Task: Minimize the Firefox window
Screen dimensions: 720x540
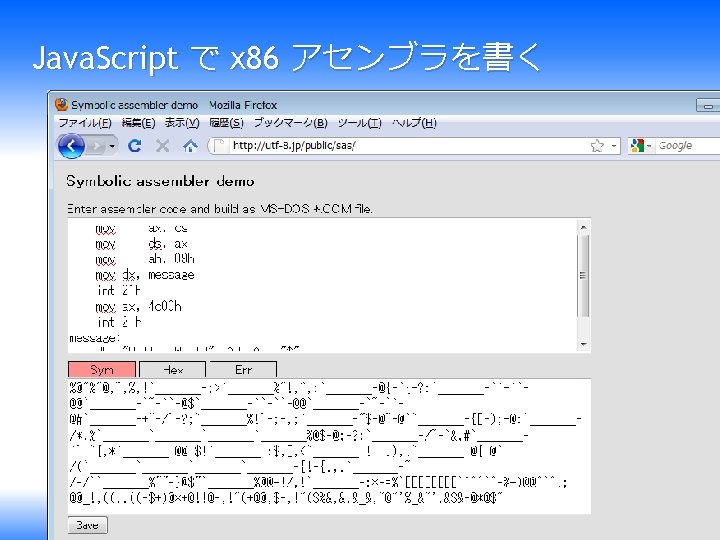Action: pyautogui.click(x=708, y=106)
